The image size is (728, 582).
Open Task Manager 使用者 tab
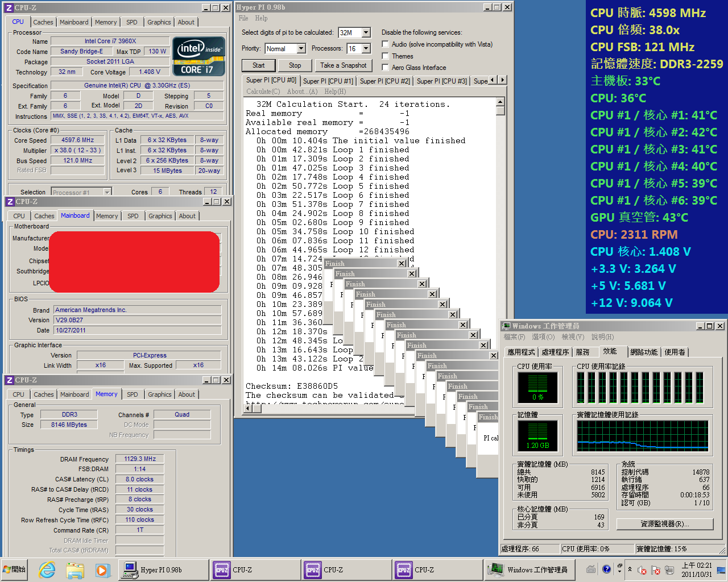(x=675, y=352)
